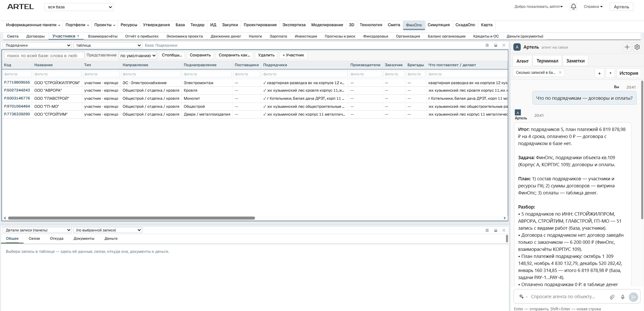The width and height of the screenshot is (644, 311).
Task: Open the История button in agent panel
Action: click(629, 73)
